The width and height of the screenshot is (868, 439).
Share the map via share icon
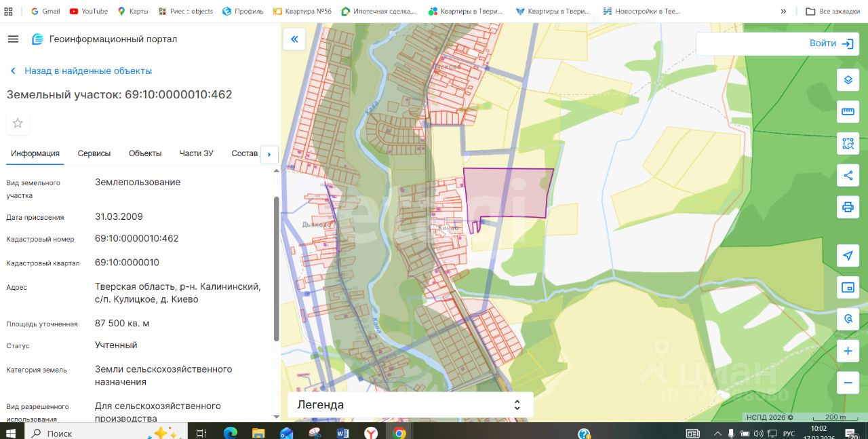848,175
